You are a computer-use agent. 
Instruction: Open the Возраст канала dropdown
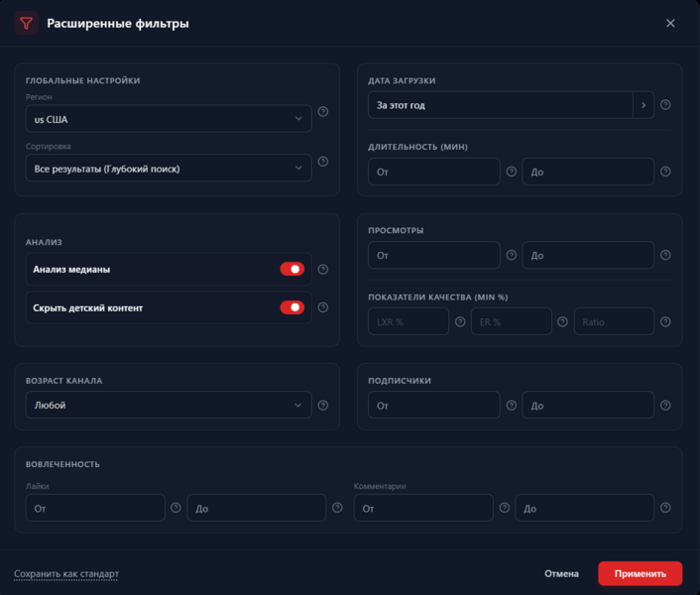(169, 405)
